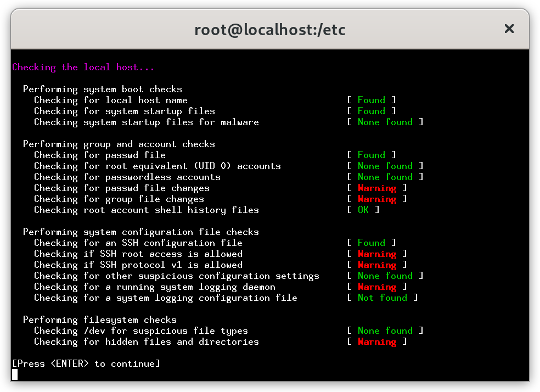Click None found status for /dev suspicious files
This screenshot has width=540, height=392.
(x=385, y=331)
